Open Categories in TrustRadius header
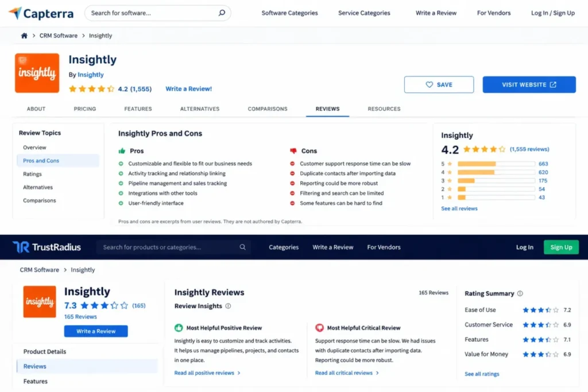 pos(284,247)
